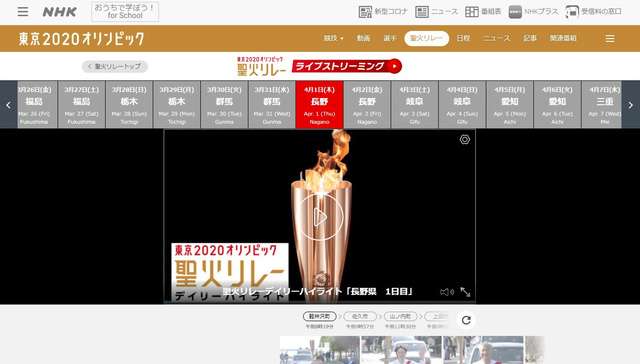The height and width of the screenshot is (364, 640).
Task: Select the 4月4日 岐阜 date tab
Action: (462, 104)
